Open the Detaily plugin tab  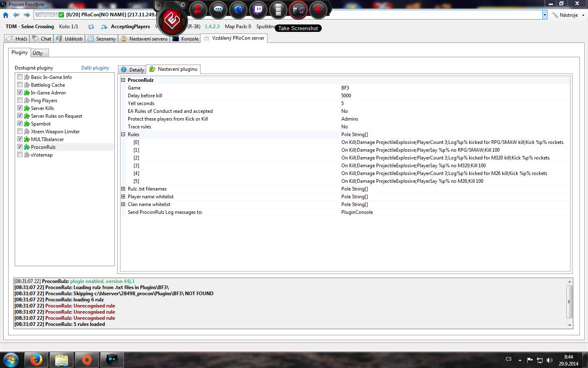(x=132, y=70)
